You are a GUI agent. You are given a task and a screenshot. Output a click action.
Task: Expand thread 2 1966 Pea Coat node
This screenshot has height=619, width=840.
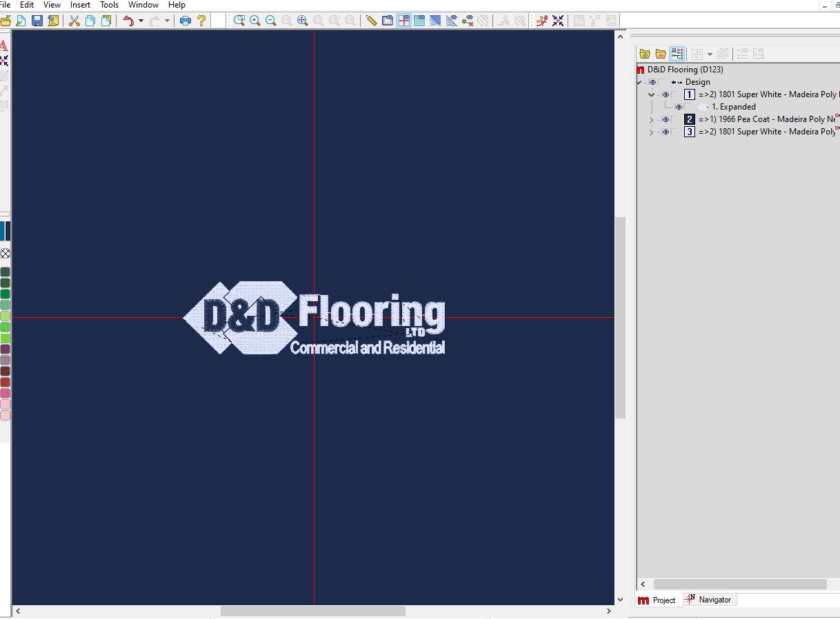(x=652, y=119)
